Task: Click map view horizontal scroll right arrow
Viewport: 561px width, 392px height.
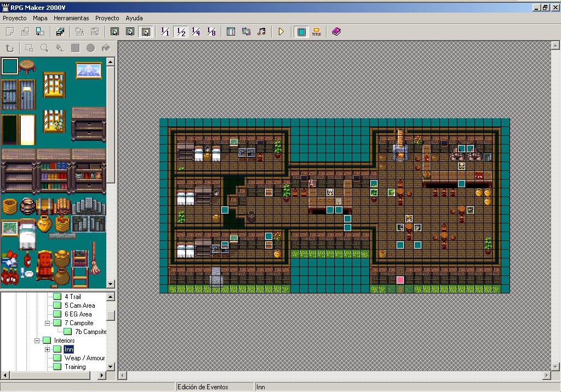Action: (546, 375)
